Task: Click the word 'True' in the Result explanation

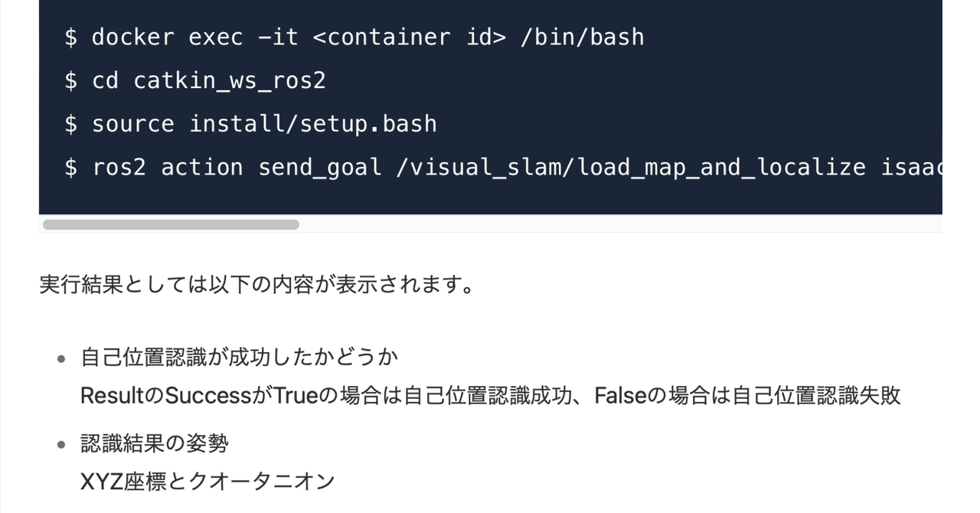Action: click(x=295, y=396)
